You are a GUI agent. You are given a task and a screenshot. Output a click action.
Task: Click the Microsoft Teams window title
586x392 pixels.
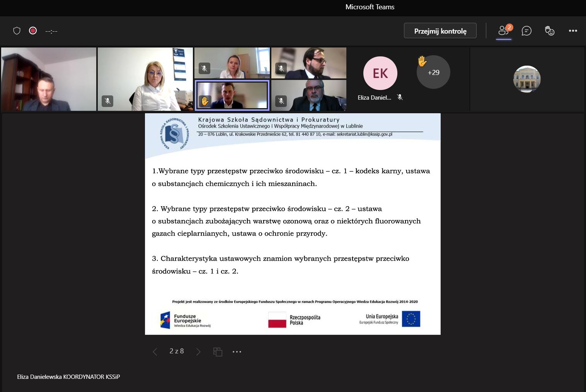pyautogui.click(x=370, y=7)
